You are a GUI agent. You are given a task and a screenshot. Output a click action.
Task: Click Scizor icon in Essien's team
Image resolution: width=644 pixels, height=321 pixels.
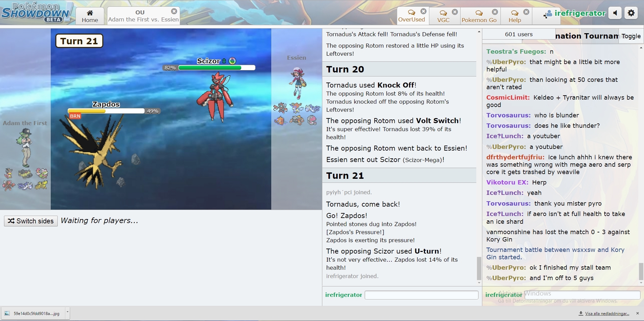pos(280,108)
